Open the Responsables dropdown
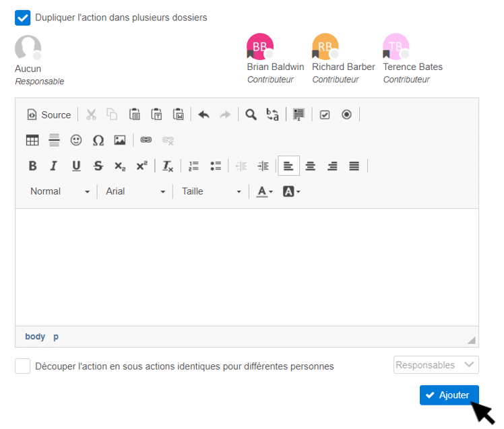This screenshot has width=504, height=429. click(x=436, y=365)
